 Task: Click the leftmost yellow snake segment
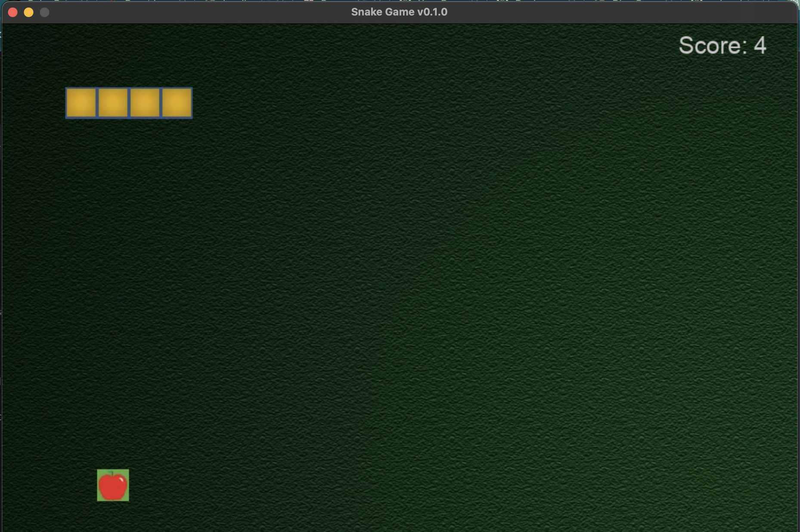tap(81, 103)
